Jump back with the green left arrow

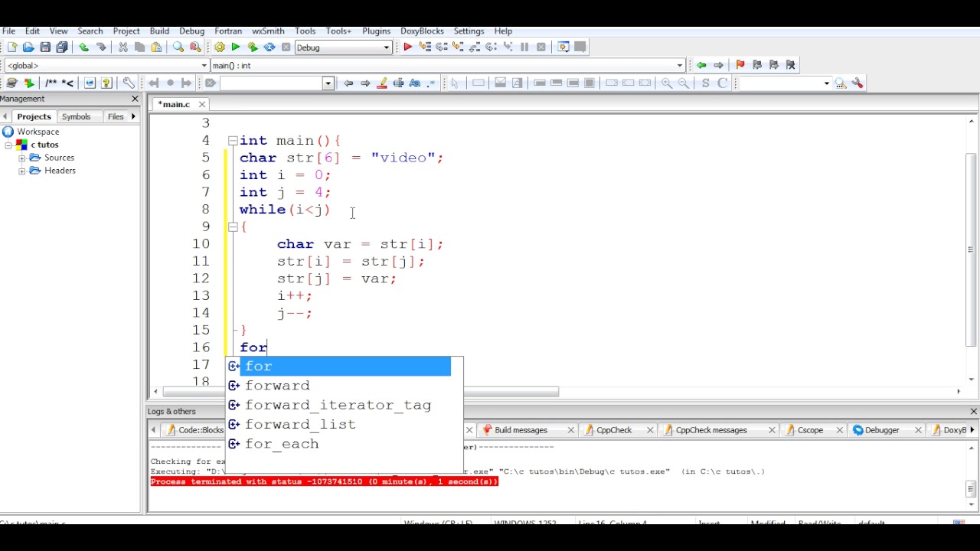pyautogui.click(x=701, y=65)
